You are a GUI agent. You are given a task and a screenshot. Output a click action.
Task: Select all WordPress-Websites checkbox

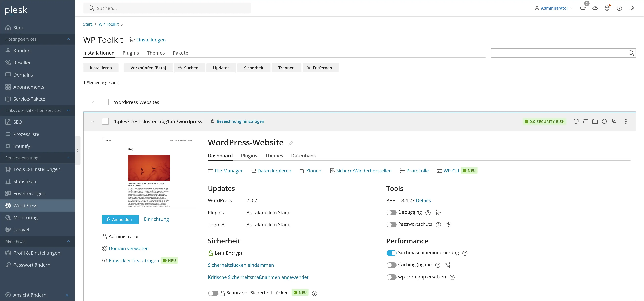(105, 102)
